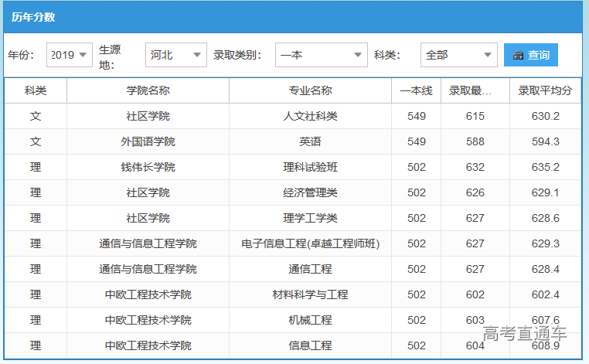Open the 年份 2019 dropdown
The image size is (589, 364).
tap(70, 55)
